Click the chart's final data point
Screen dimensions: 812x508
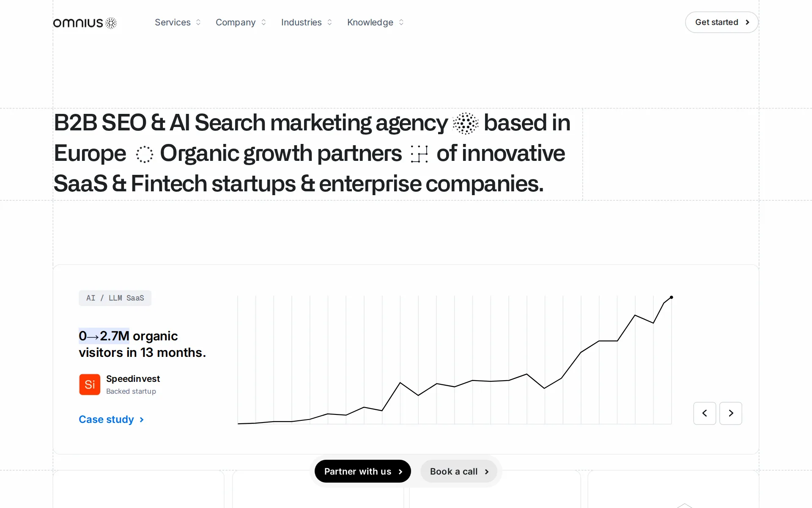(671, 297)
